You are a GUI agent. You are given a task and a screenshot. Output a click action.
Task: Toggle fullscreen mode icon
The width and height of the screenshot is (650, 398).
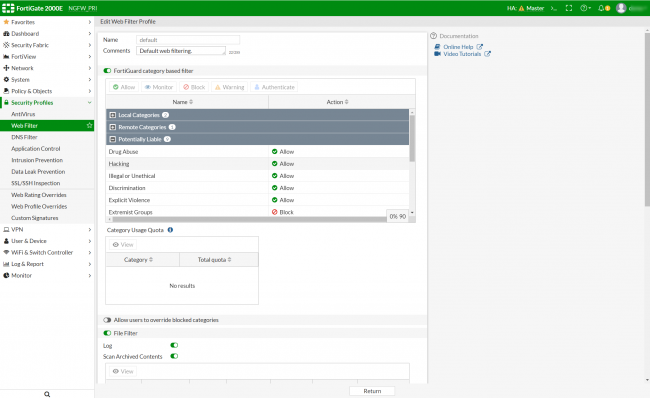point(569,8)
